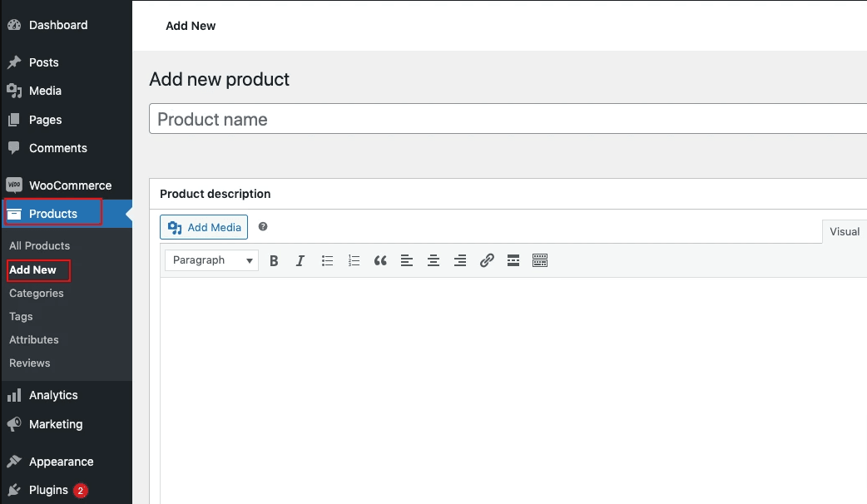Screen dimensions: 867x504
Task: Click the Add Media button
Action: [x=204, y=227]
